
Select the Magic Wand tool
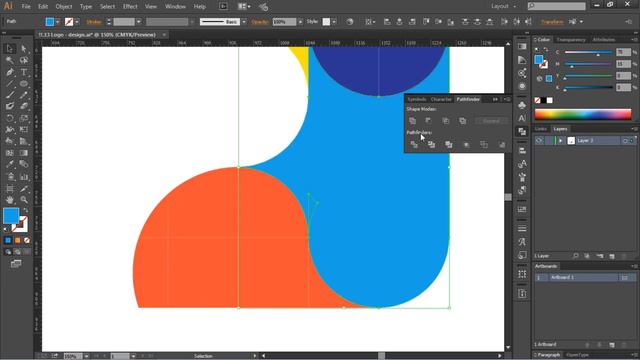[x=9, y=60]
